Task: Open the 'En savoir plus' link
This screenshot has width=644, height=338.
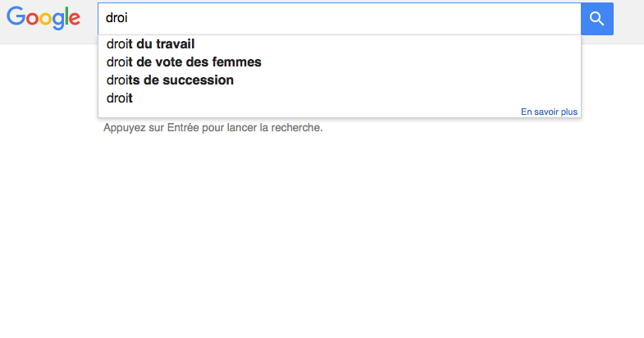Action: (549, 112)
